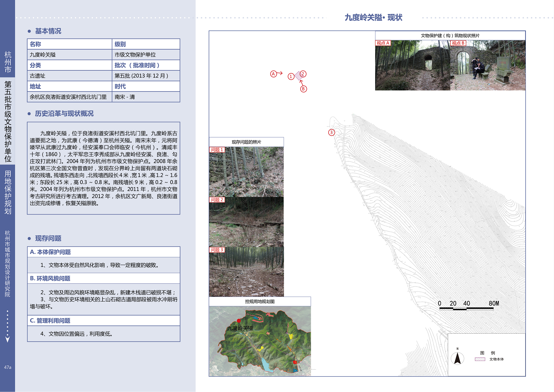Click the north arrow compass symbol
The height and width of the screenshot is (392, 554).
click(457, 357)
